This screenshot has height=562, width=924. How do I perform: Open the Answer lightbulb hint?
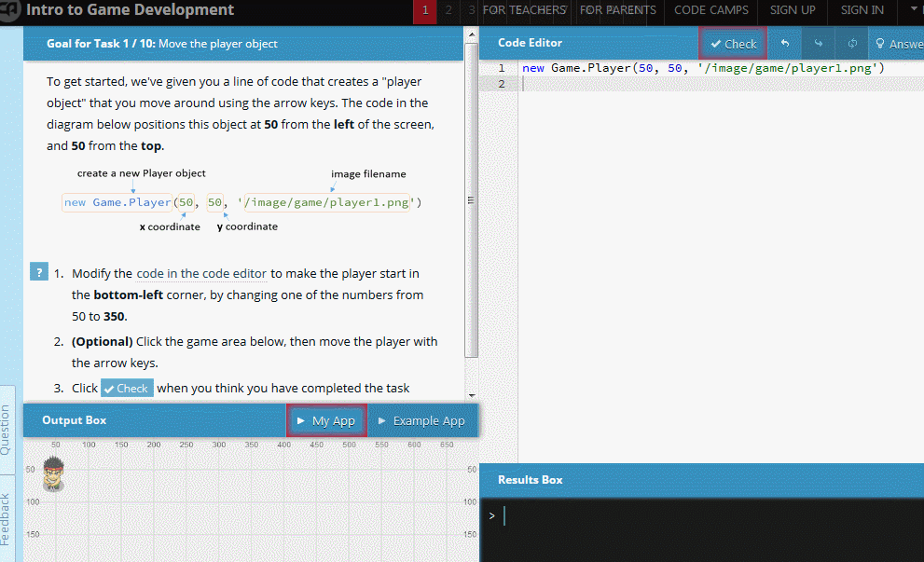[893, 43]
